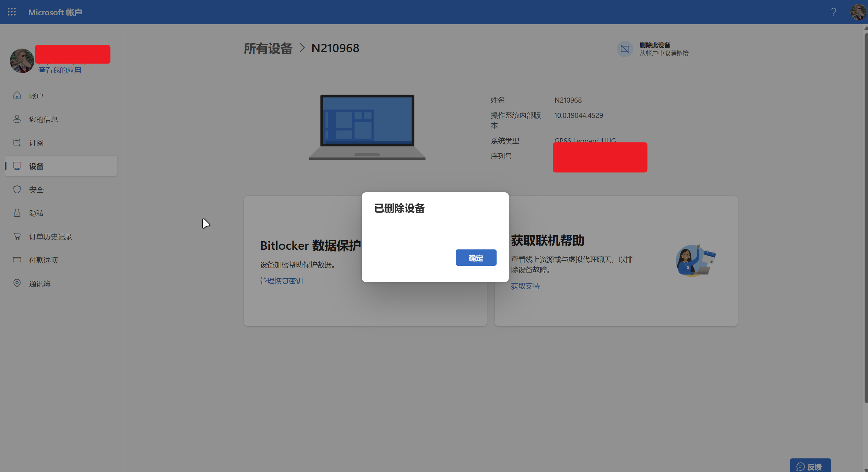This screenshot has width=868, height=472.
Task: Click the 获取联机帮助 heading
Action: coord(548,241)
